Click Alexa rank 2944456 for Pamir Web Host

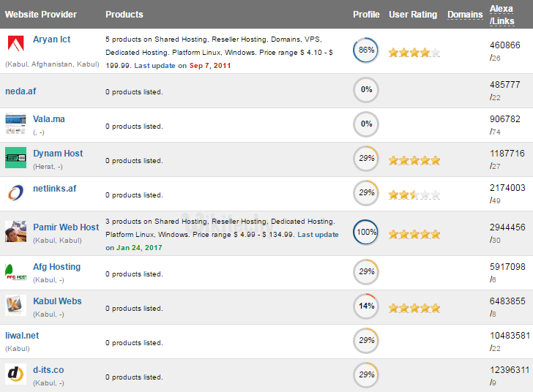(507, 227)
